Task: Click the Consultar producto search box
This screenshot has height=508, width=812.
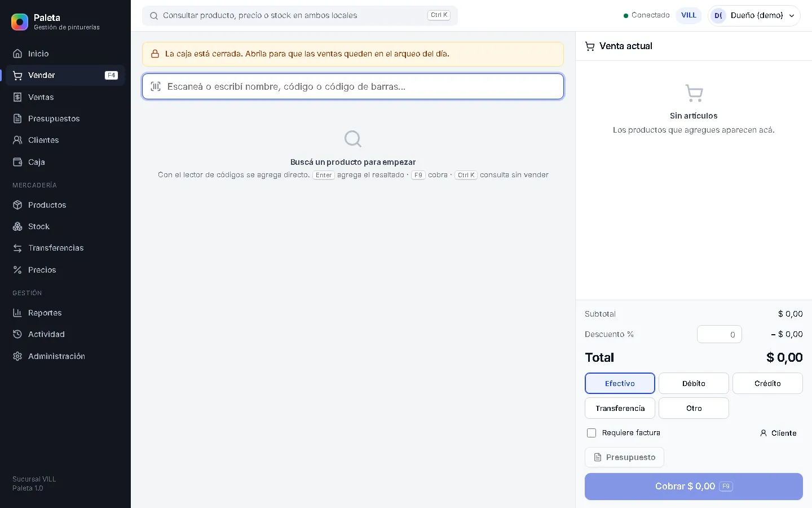Action: tap(300, 16)
